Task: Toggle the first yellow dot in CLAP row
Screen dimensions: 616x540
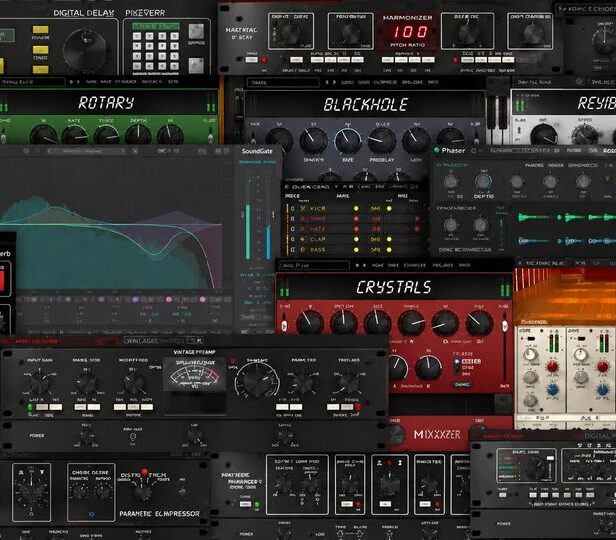Action: pos(356,239)
